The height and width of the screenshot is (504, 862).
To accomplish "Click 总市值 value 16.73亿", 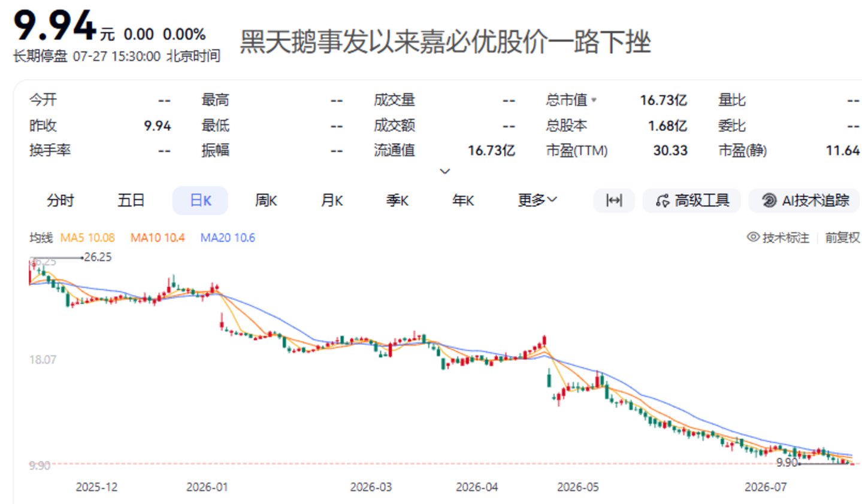I will click(x=663, y=100).
